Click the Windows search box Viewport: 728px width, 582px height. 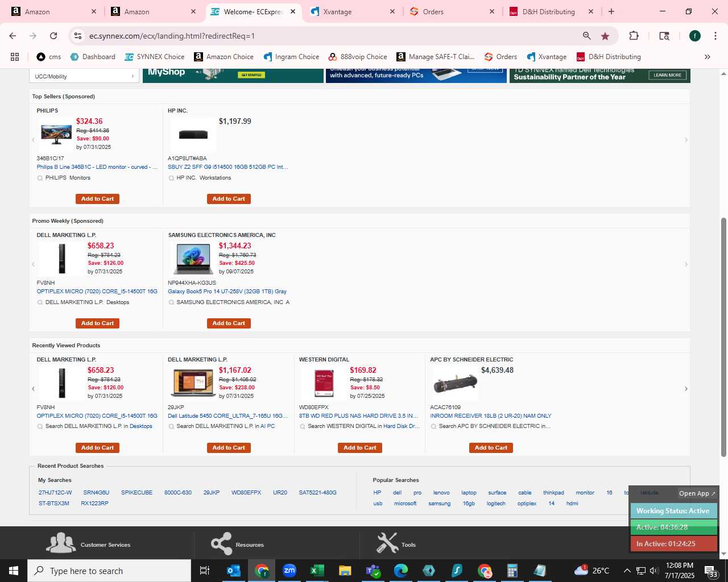tap(109, 571)
